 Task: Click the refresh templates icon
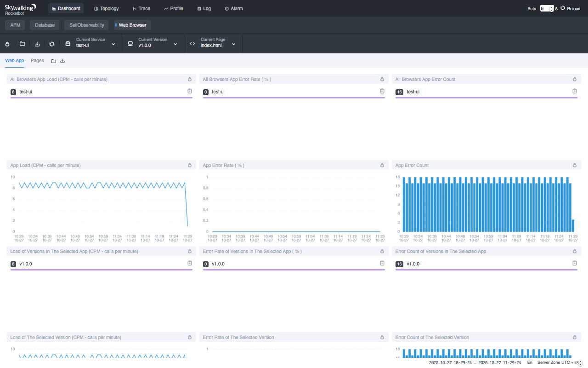pyautogui.click(x=52, y=44)
